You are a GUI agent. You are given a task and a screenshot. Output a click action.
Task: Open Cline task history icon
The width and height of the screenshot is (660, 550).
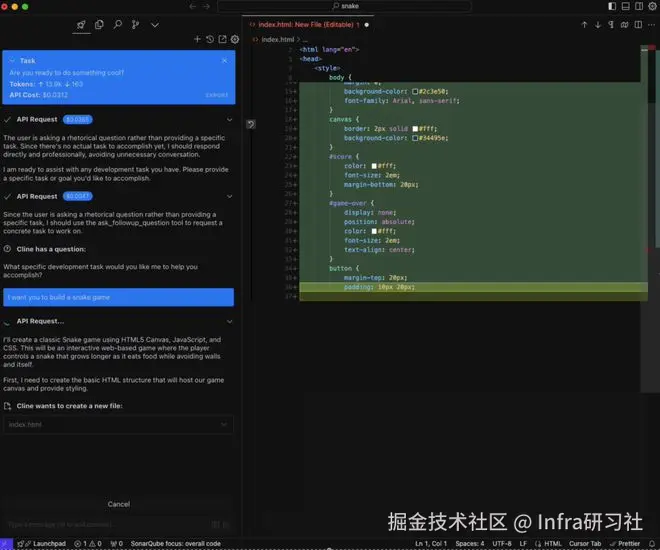click(x=210, y=39)
